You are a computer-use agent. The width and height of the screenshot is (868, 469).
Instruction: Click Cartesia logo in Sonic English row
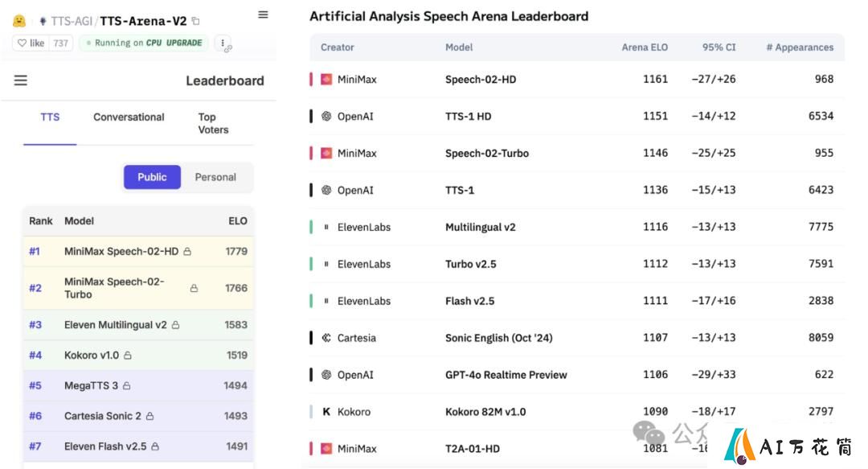click(326, 338)
